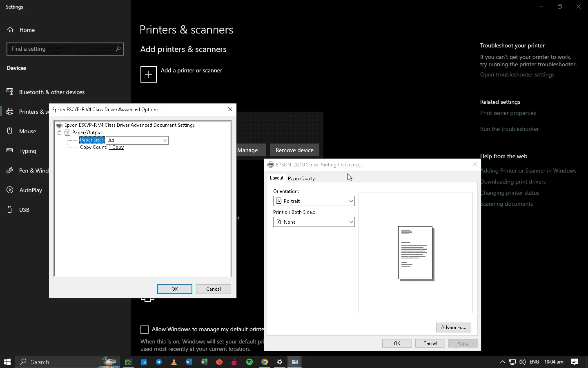Click the Settings gear in the taskbar
Viewport: 588px width, 368px height.
[x=280, y=362]
